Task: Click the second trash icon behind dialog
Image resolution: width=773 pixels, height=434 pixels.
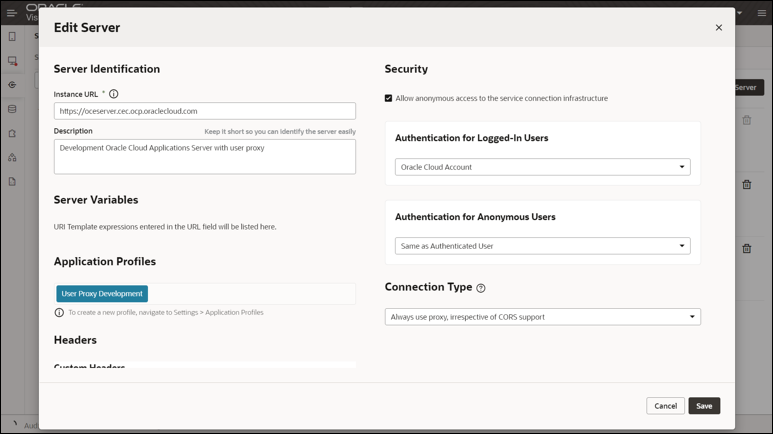Action: click(747, 184)
